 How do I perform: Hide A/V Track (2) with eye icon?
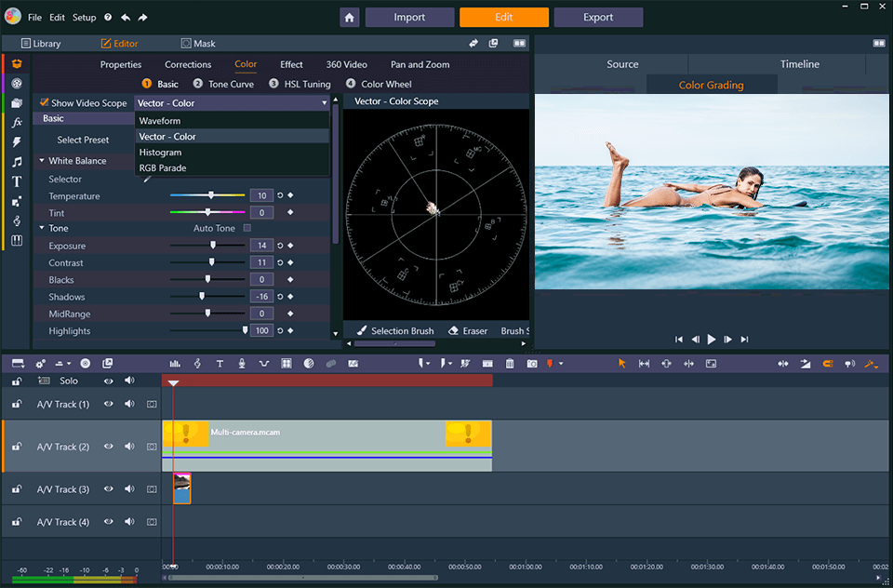click(x=109, y=447)
